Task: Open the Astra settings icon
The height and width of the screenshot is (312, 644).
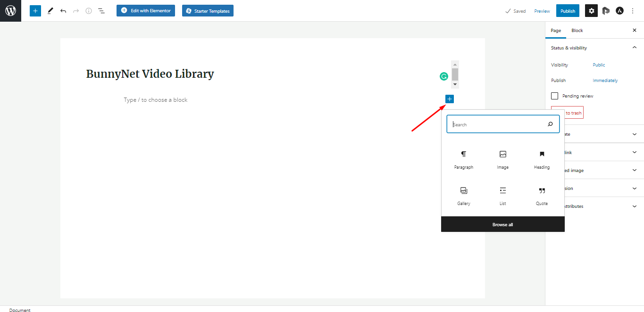Action: pos(619,11)
